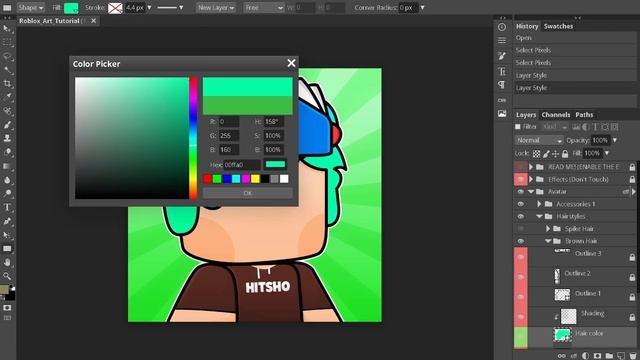Image resolution: width=640 pixels, height=360 pixels.
Task: Open the New Layer dropdown
Action: [216, 8]
